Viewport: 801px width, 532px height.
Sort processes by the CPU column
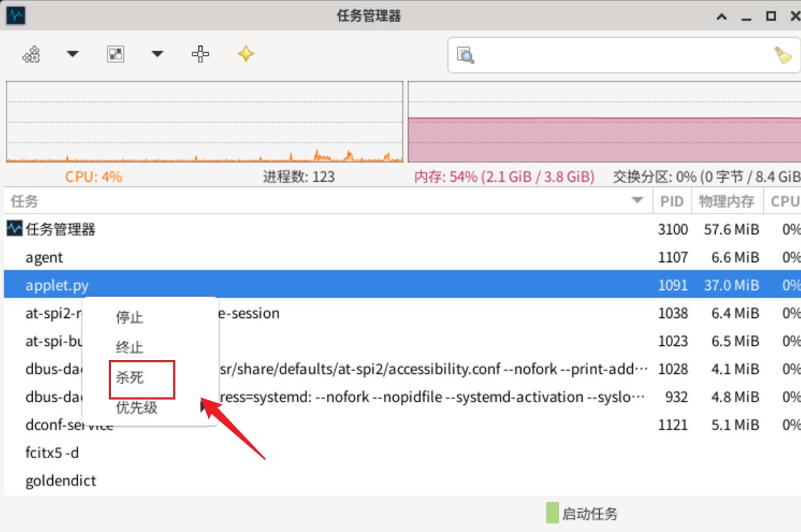(x=783, y=201)
